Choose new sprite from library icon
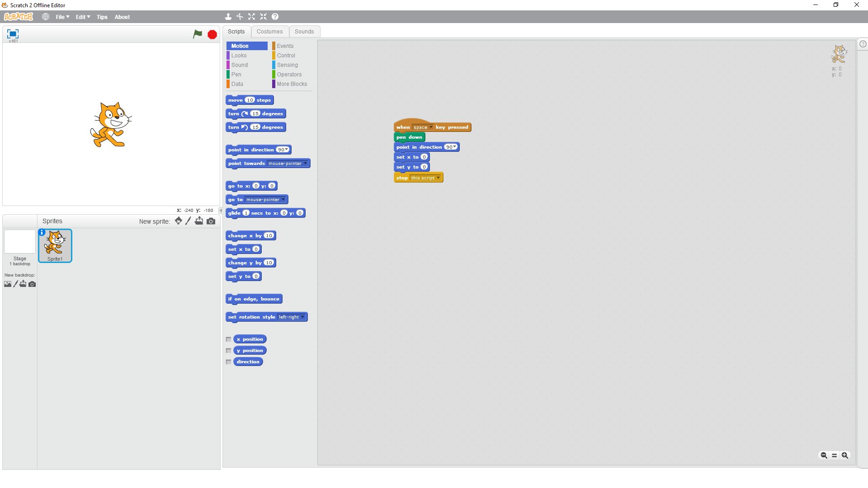The width and height of the screenshot is (868, 488). (179, 221)
